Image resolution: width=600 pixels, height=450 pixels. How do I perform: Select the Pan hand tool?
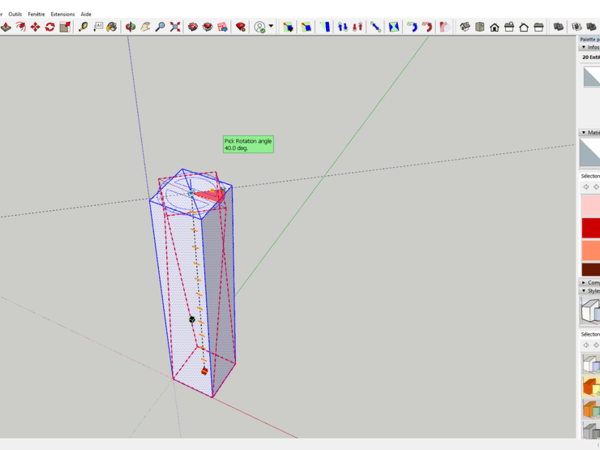point(145,27)
